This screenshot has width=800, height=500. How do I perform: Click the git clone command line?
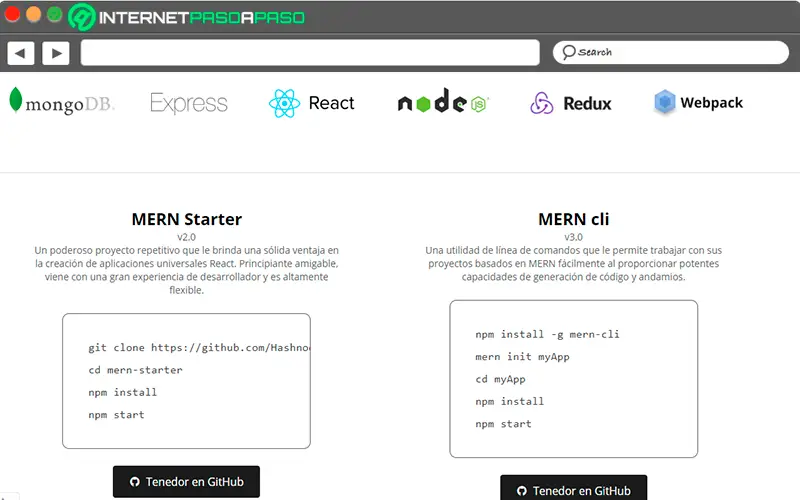(199, 348)
